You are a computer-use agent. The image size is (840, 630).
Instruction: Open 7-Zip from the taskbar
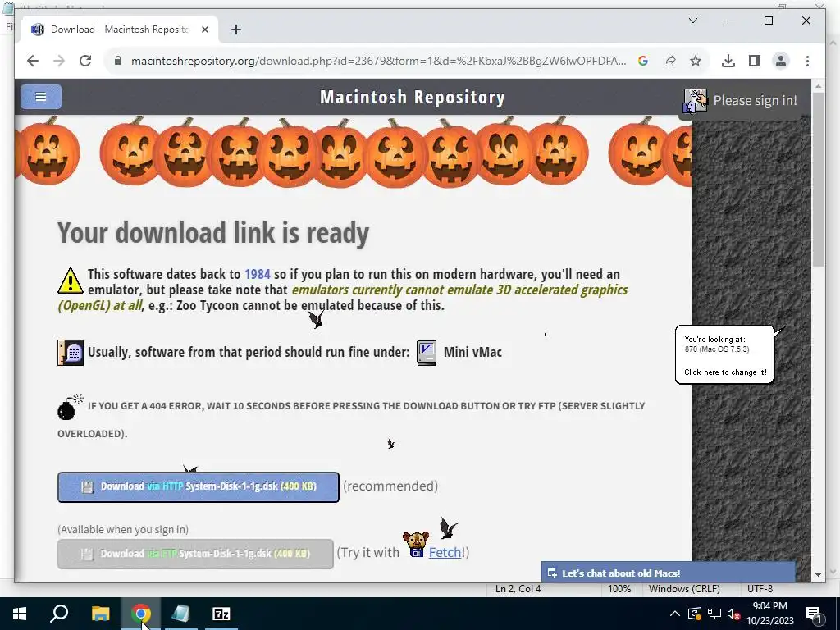point(221,614)
